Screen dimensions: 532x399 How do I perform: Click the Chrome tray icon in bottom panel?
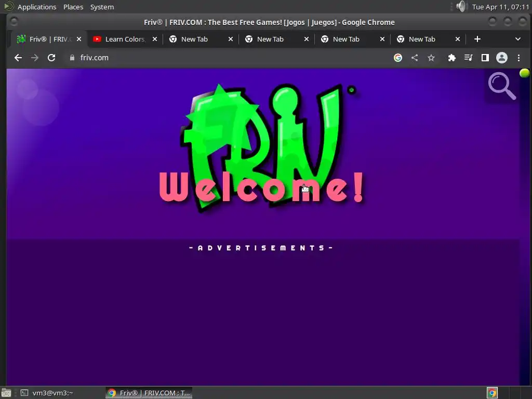(x=493, y=393)
